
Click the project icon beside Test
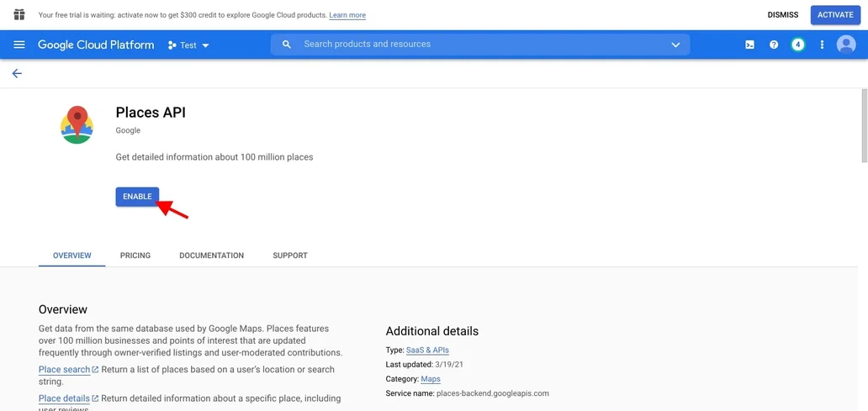[x=172, y=45]
